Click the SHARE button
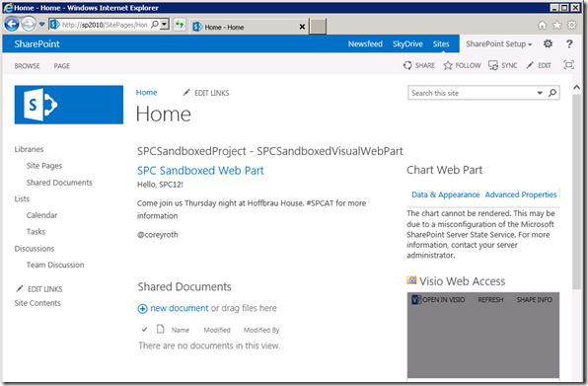 coord(419,65)
